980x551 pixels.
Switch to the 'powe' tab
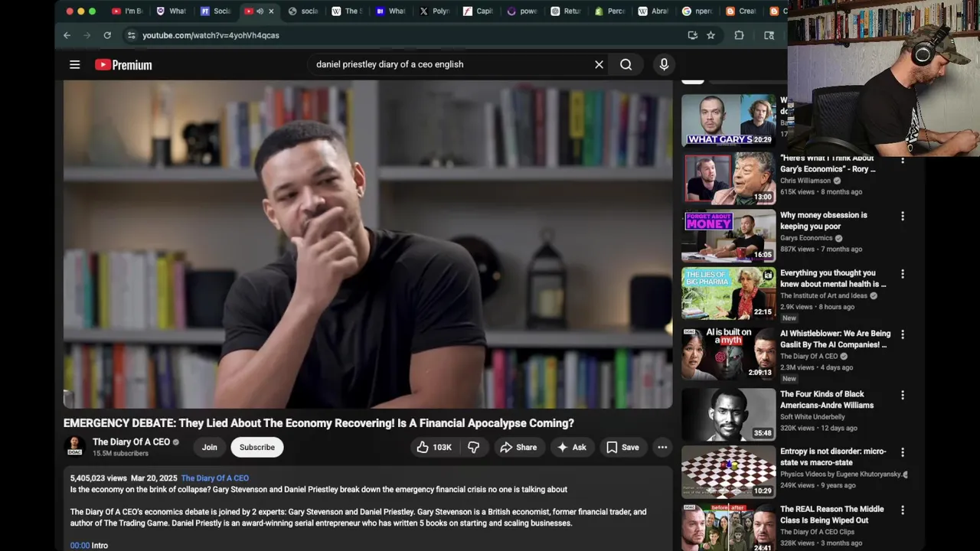click(523, 11)
